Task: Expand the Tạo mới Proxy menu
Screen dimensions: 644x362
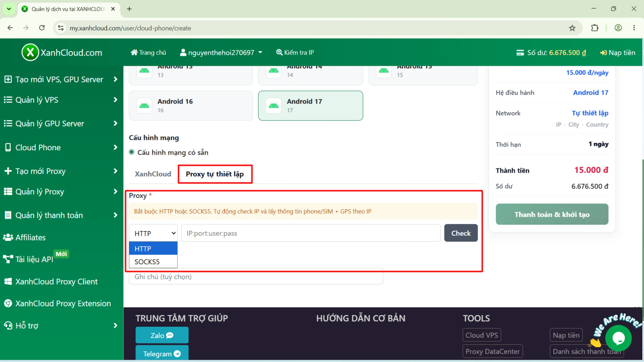Action: click(x=61, y=171)
